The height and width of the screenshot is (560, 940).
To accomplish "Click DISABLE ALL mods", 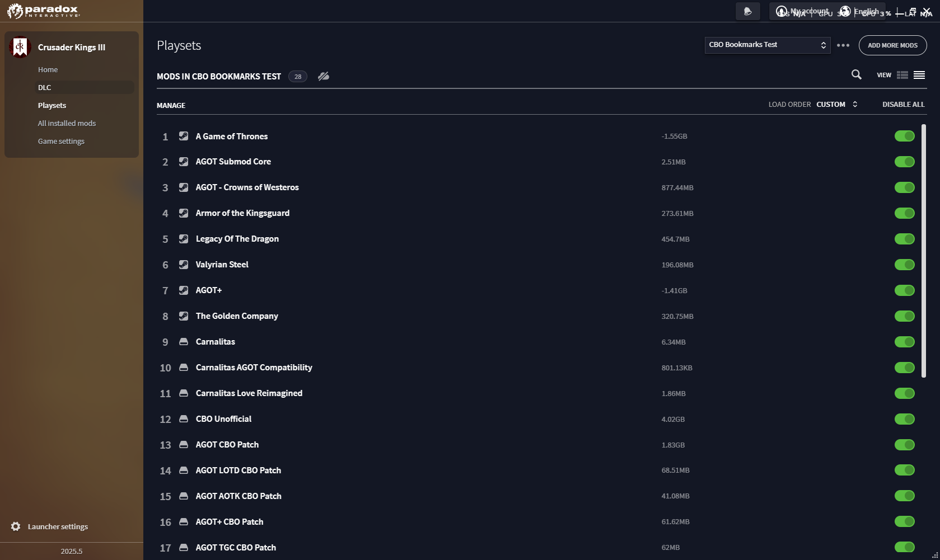I will [904, 105].
